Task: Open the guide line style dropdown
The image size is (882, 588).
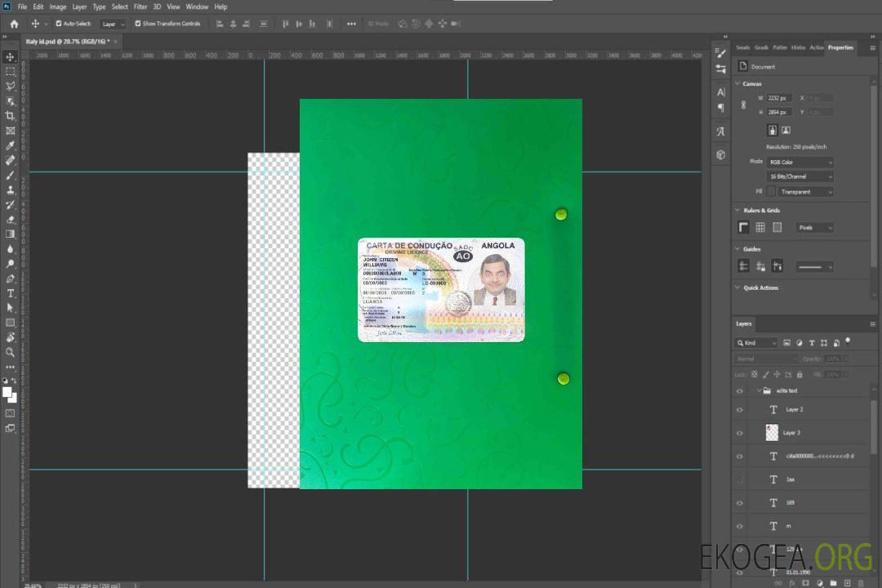Action: click(x=815, y=267)
